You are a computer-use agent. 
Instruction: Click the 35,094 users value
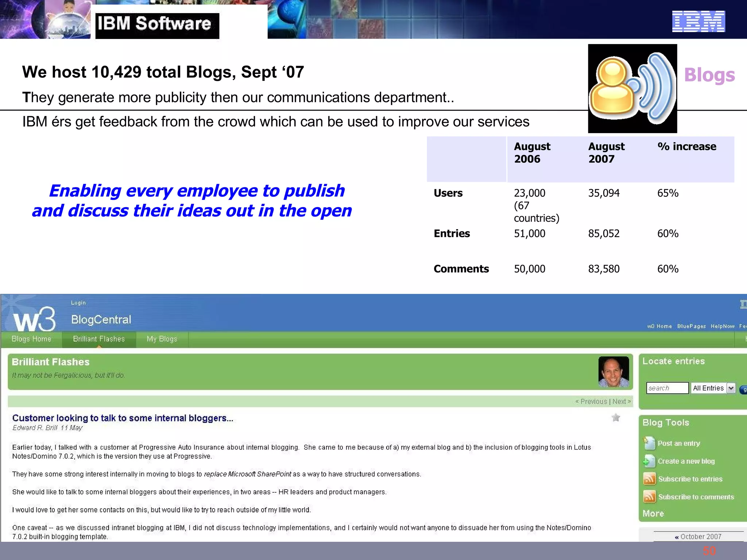point(604,193)
